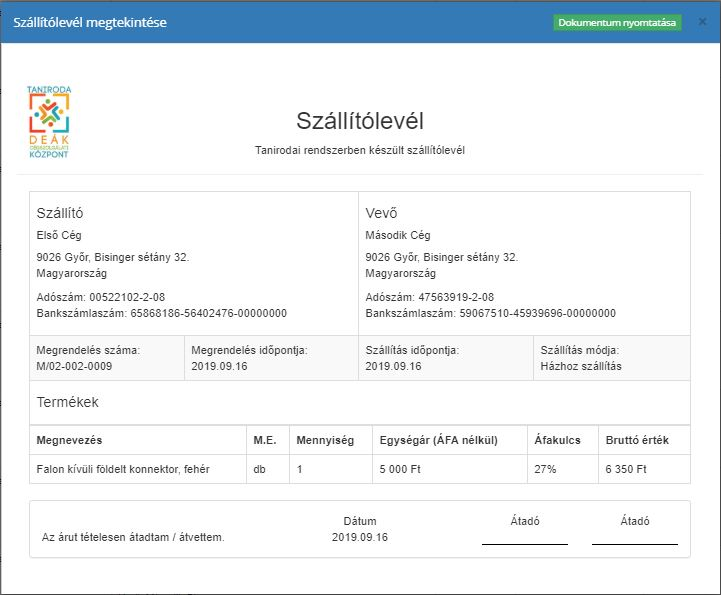Click the Dokumentum nyomtatása button
Viewport: 721px width, 595px height.
coord(617,23)
